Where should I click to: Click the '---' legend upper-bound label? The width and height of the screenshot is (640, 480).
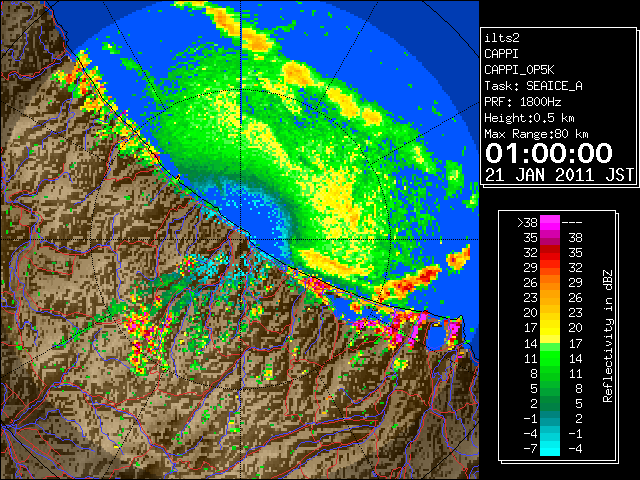572,223
